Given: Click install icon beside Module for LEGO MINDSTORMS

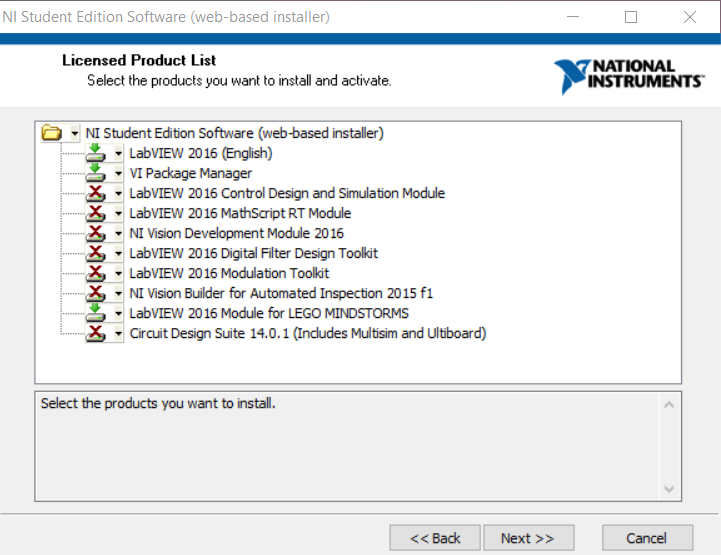Looking at the screenshot, I should (x=96, y=313).
